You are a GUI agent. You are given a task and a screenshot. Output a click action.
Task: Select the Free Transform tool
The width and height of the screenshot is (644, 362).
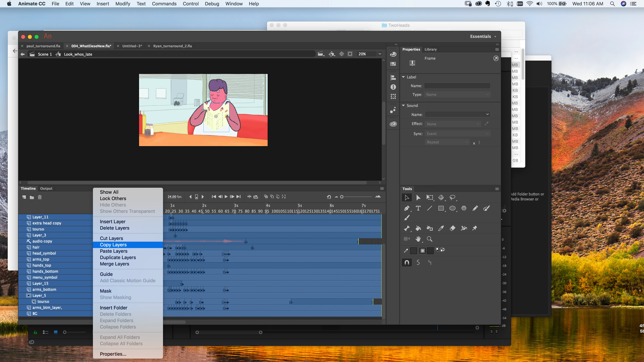point(430,198)
